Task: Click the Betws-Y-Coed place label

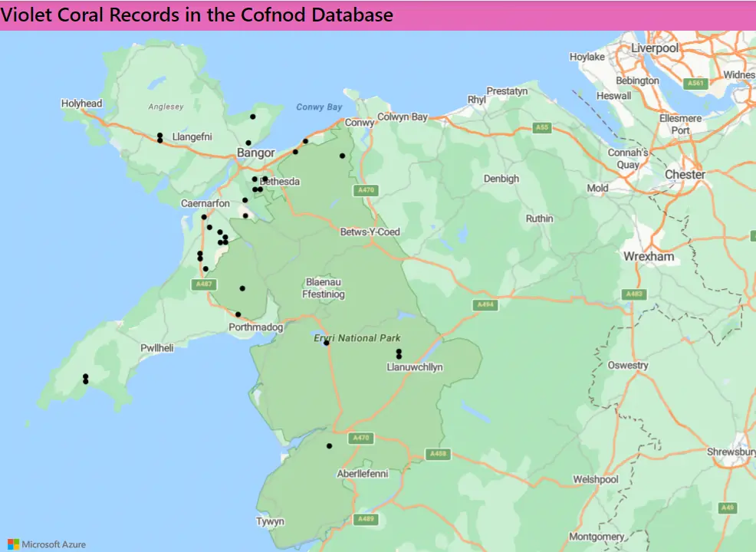Action: (370, 232)
